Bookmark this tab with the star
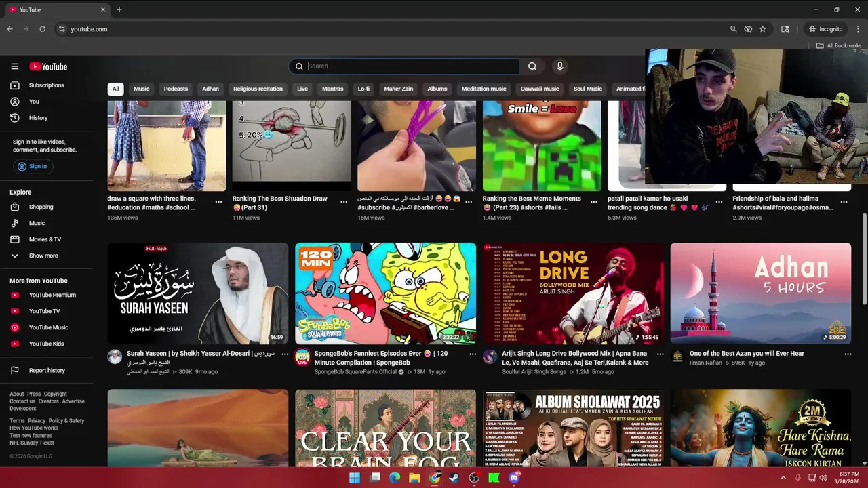868x488 pixels. 763,29
